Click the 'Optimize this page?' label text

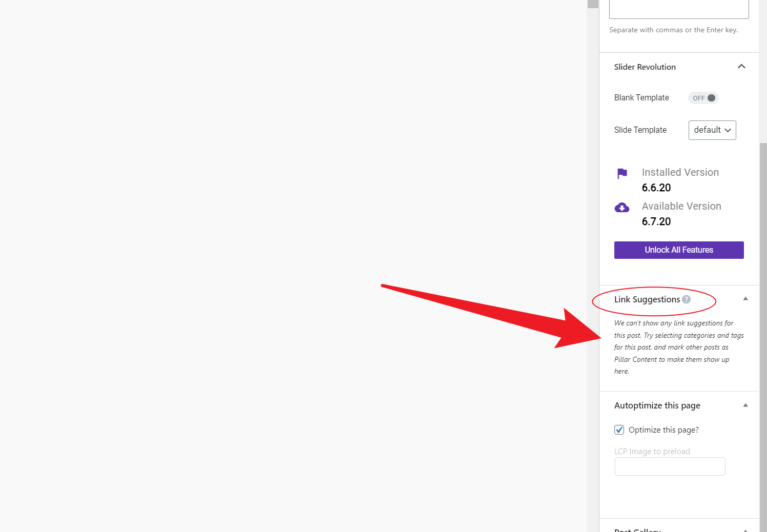(664, 430)
